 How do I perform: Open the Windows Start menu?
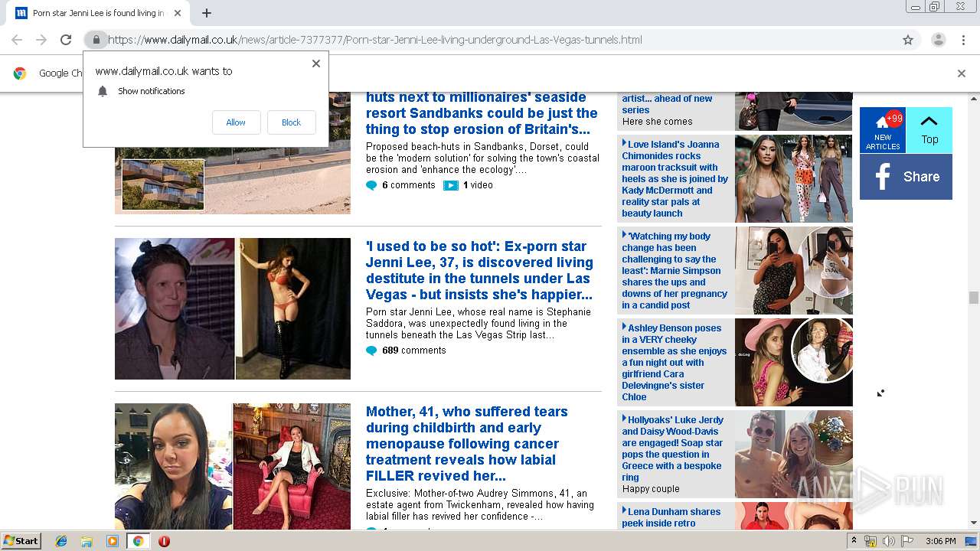coord(21,541)
